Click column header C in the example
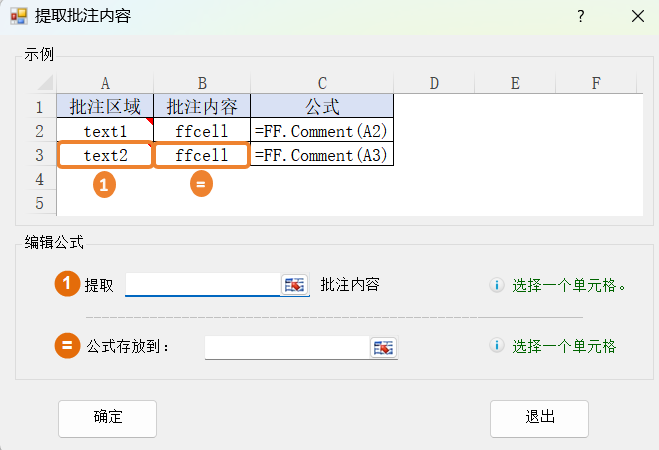This screenshot has height=450, width=659. [x=321, y=84]
